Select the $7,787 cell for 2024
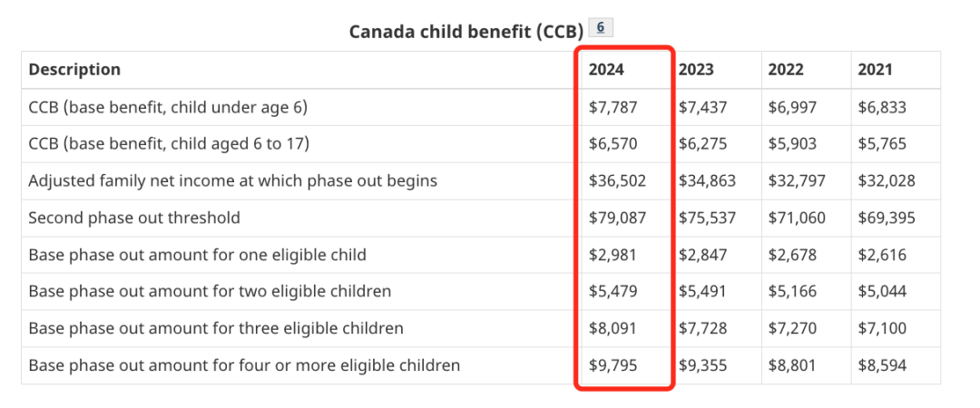The image size is (980, 408). 613,107
